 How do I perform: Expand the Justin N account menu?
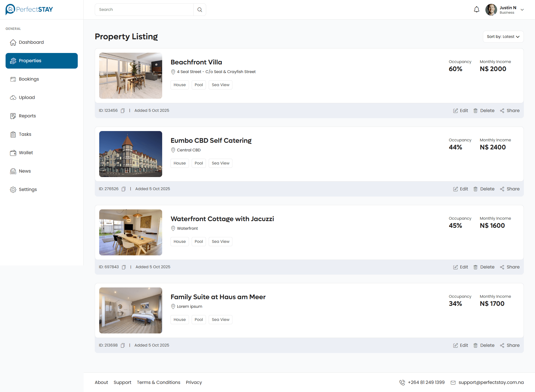[x=522, y=10]
